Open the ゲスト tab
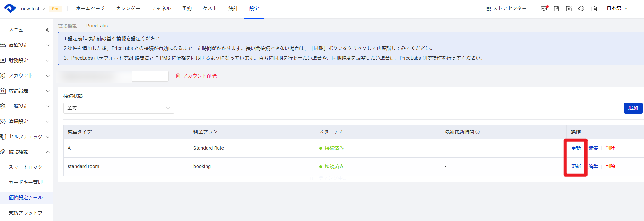This screenshot has height=221, width=644. click(210, 8)
